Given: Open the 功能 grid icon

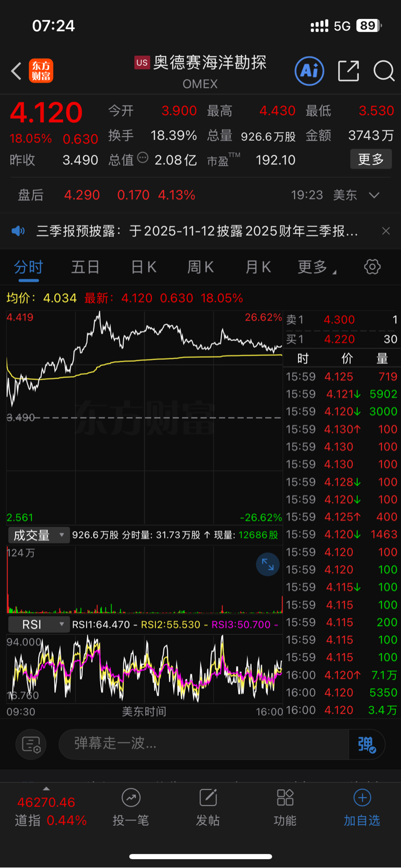Looking at the screenshot, I should pos(285,798).
